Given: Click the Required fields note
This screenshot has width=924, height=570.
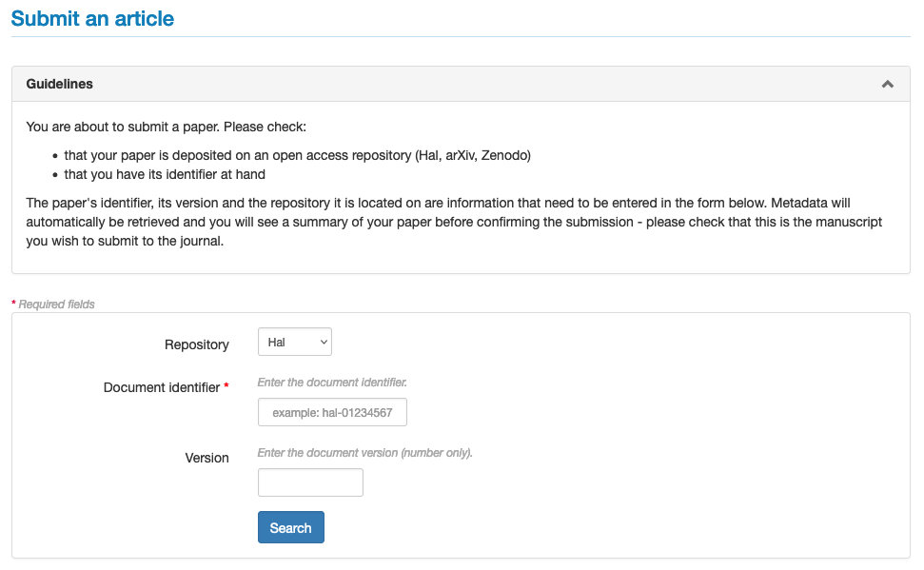Looking at the screenshot, I should (x=57, y=305).
